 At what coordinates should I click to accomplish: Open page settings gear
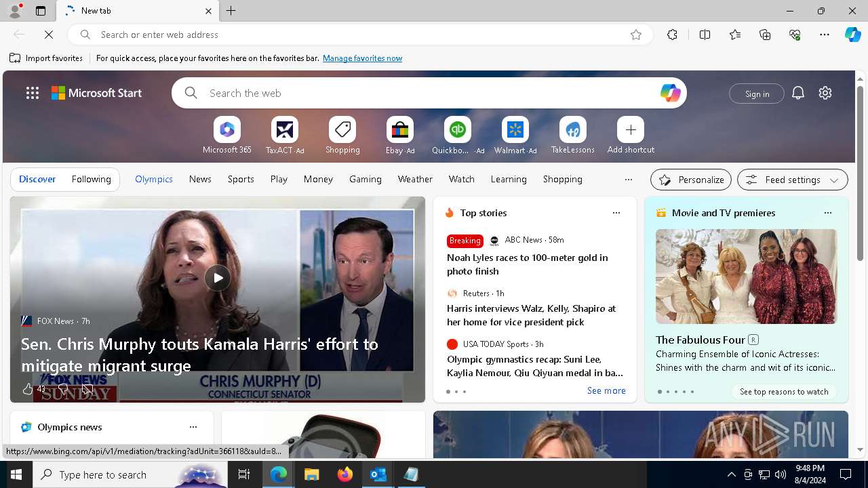point(825,93)
